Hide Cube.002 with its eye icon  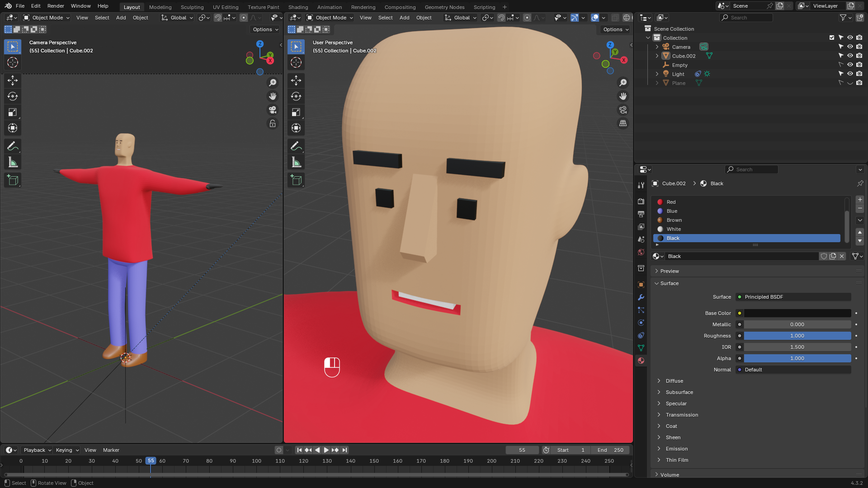click(850, 56)
